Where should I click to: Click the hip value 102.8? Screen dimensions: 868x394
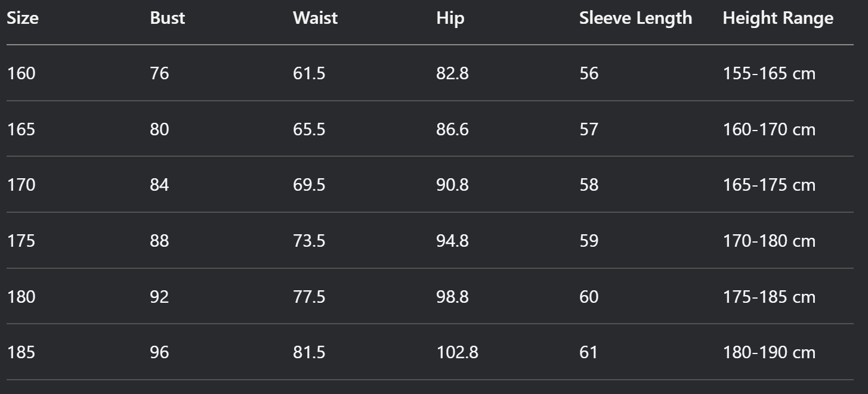[457, 352]
